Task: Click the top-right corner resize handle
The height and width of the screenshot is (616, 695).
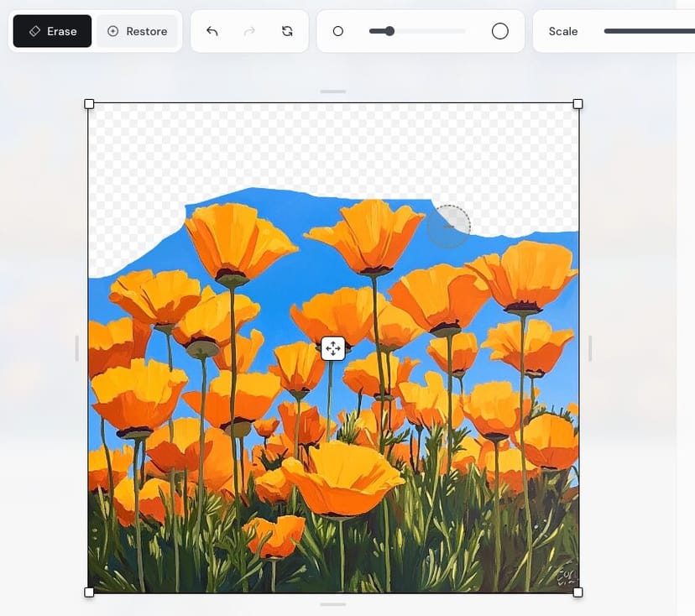Action: tap(577, 104)
